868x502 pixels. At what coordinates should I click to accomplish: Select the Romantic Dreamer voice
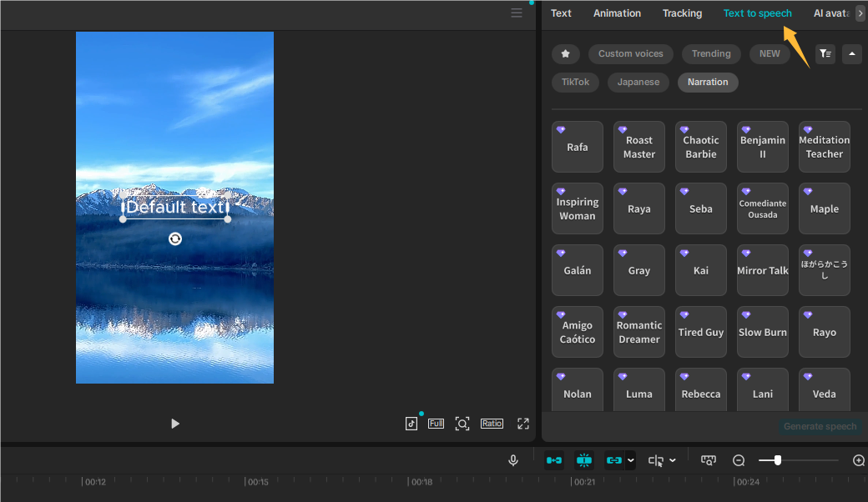pos(639,332)
